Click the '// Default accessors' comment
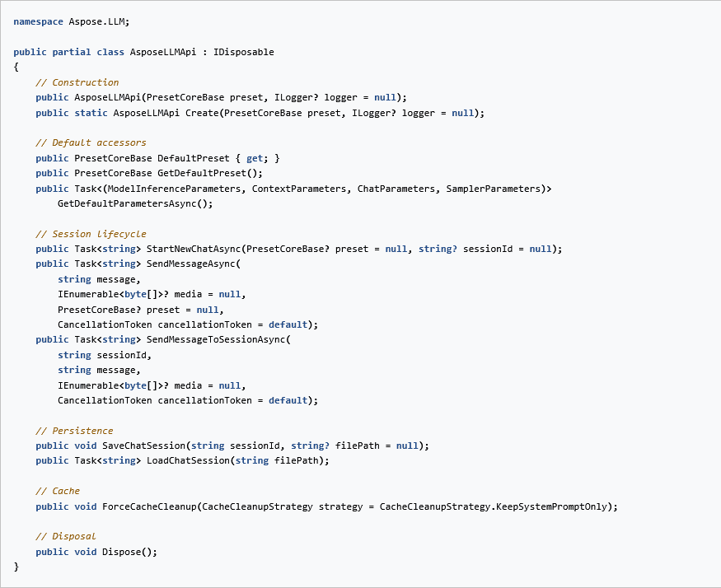Image resolution: width=721 pixels, height=588 pixels. (x=91, y=142)
